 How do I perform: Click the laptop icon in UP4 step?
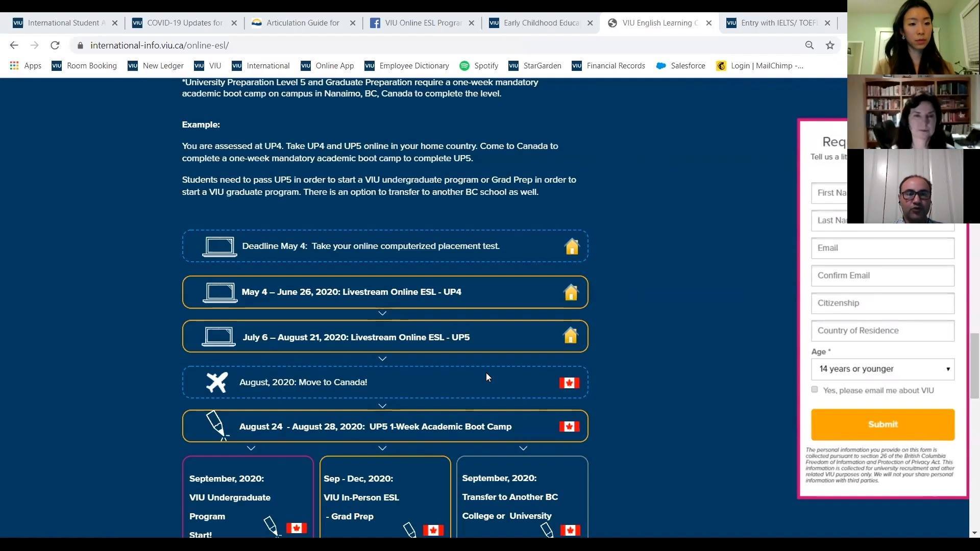220,292
